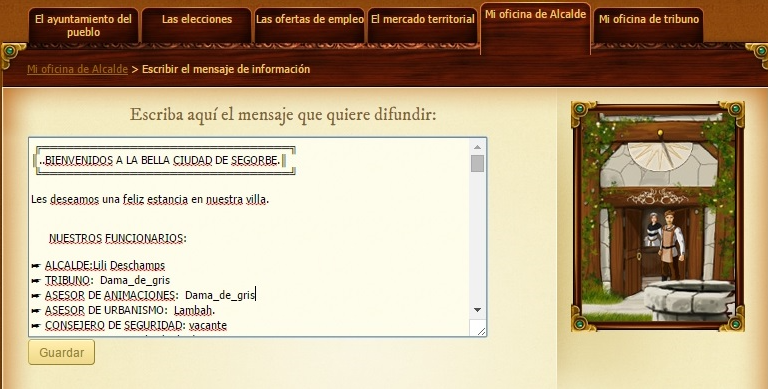Image resolution: width=768 pixels, height=389 pixels.
Task: Click the NUESTROS FUNCIONARIOS heading text
Action: tap(118, 239)
